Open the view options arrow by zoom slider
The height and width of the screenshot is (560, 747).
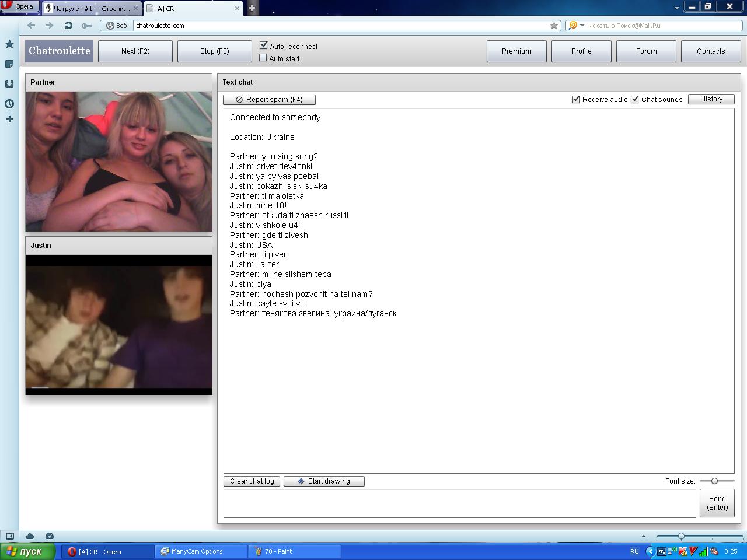[644, 536]
